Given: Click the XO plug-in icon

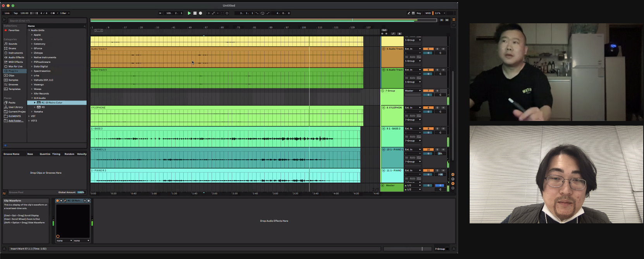Looking at the screenshot, I should 39,107.
